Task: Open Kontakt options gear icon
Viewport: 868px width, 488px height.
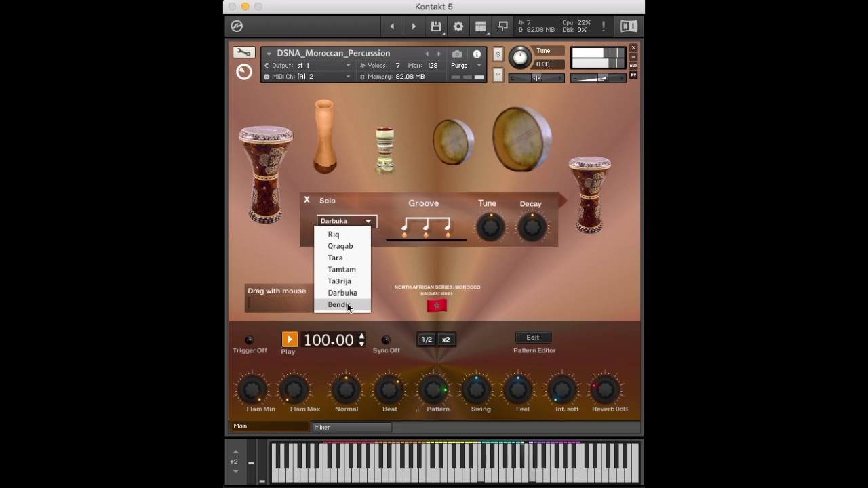Action: click(458, 26)
